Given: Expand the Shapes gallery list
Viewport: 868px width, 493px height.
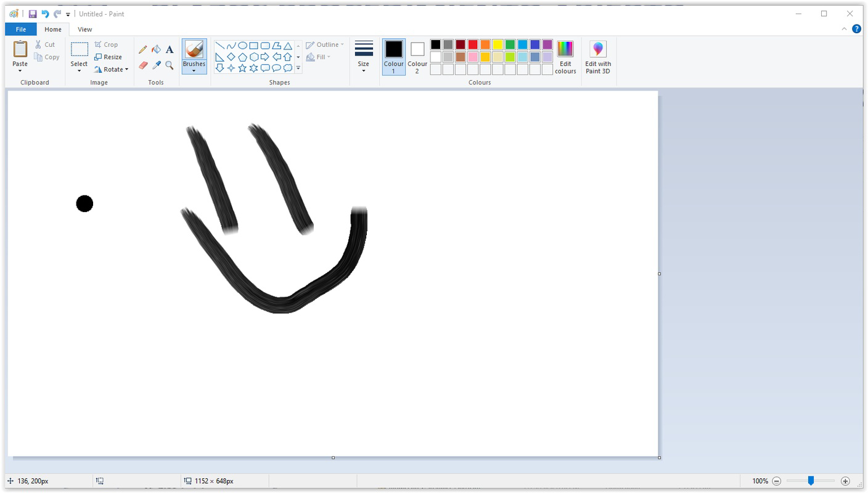Looking at the screenshot, I should point(298,68).
